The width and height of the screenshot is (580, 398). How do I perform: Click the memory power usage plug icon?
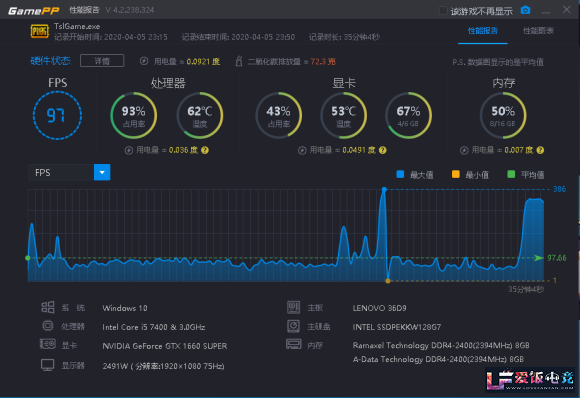pyautogui.click(x=464, y=150)
